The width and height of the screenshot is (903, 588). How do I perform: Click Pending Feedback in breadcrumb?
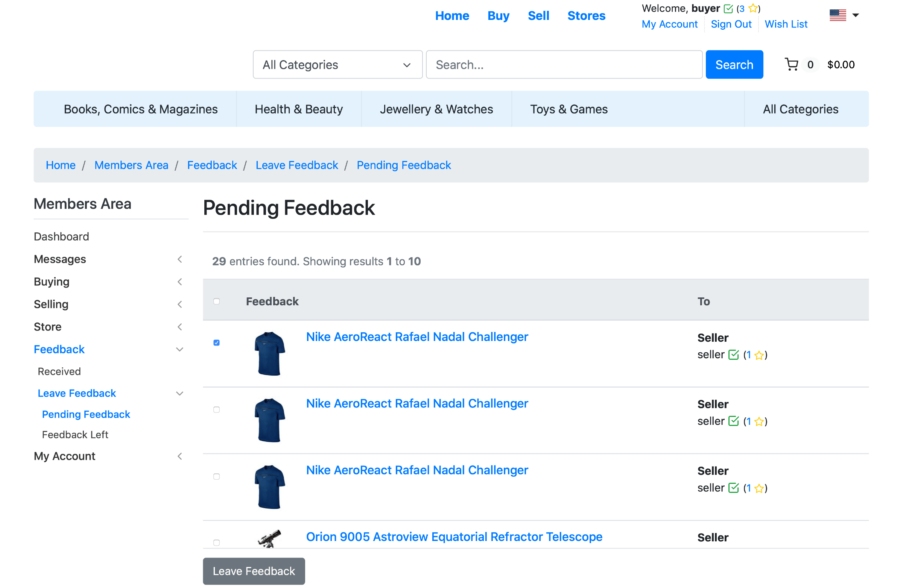coord(404,165)
